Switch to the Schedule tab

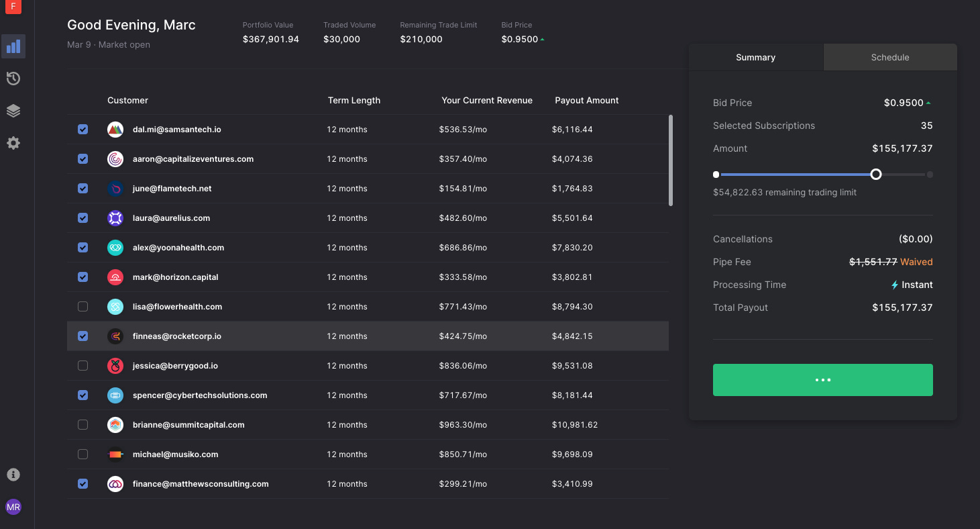pos(890,57)
